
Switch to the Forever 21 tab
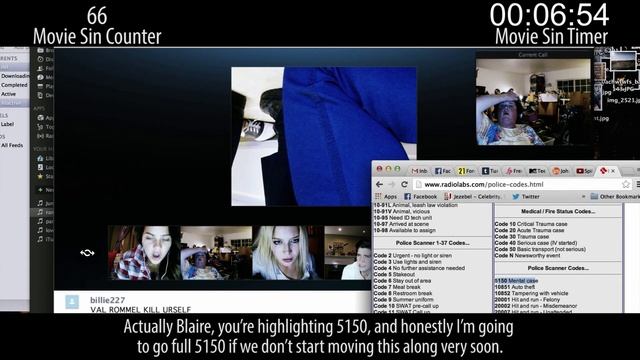pos(466,171)
